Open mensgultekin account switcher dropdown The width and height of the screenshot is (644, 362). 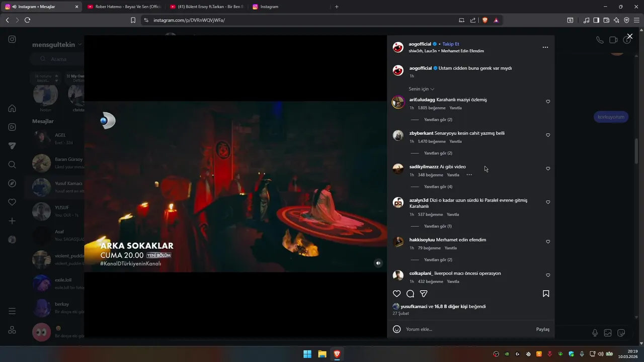[57, 45]
